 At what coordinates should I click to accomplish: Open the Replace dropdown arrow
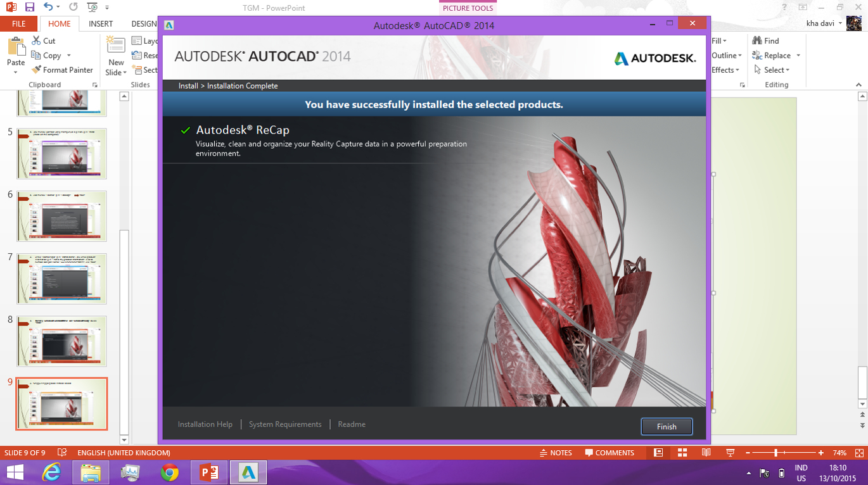(798, 56)
